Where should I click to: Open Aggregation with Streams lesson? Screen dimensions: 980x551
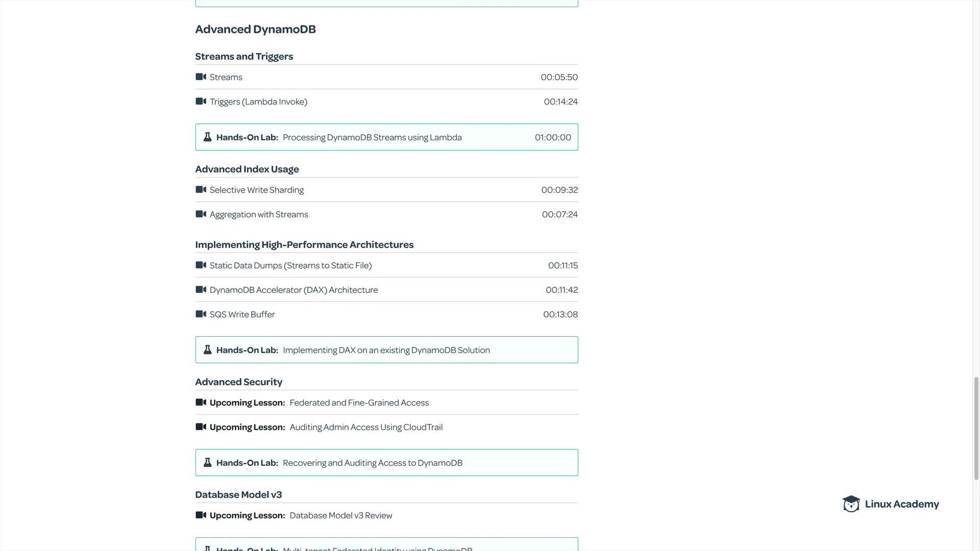click(x=259, y=214)
